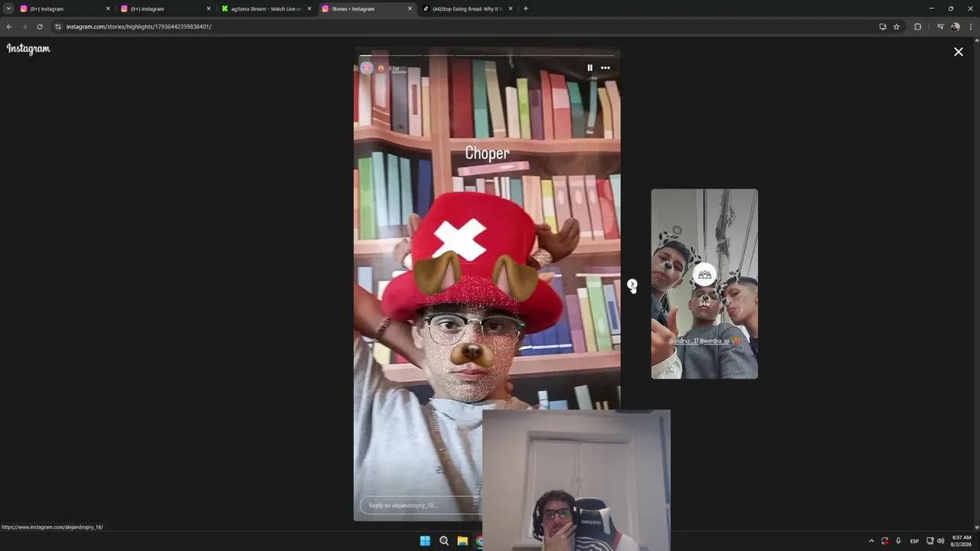980x551 pixels.
Task: Open the volume tray icon
Action: tap(941, 541)
